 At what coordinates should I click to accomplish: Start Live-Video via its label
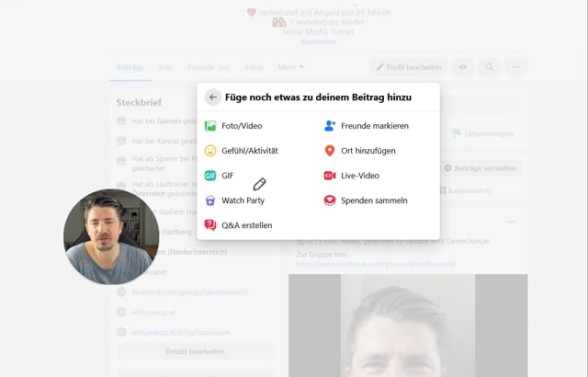pyautogui.click(x=360, y=176)
